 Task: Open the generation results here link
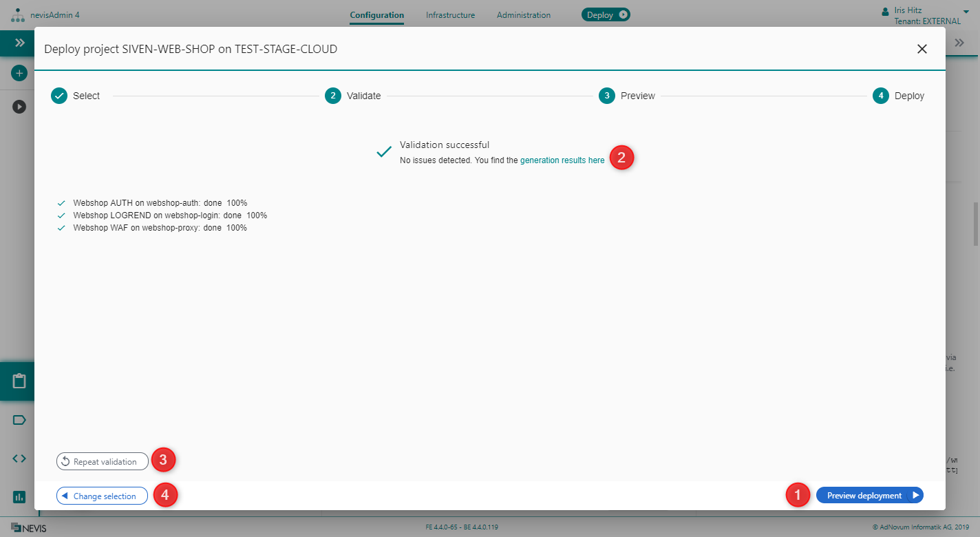(x=562, y=160)
